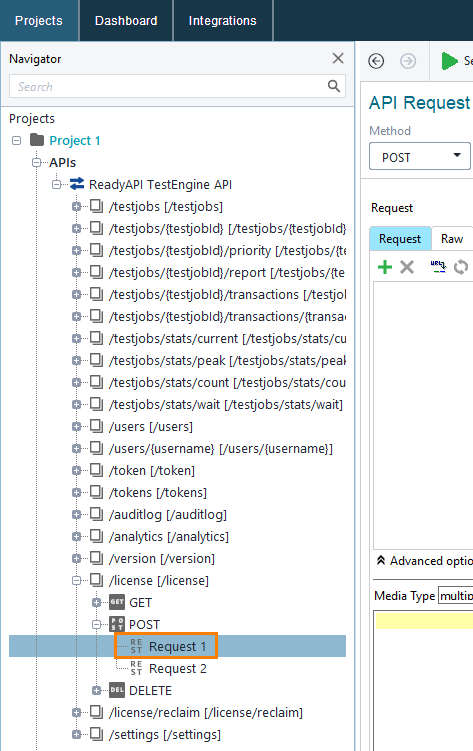Expand the /testjobs [/testjobs] resource
This screenshot has width=473, height=751.
[x=77, y=206]
